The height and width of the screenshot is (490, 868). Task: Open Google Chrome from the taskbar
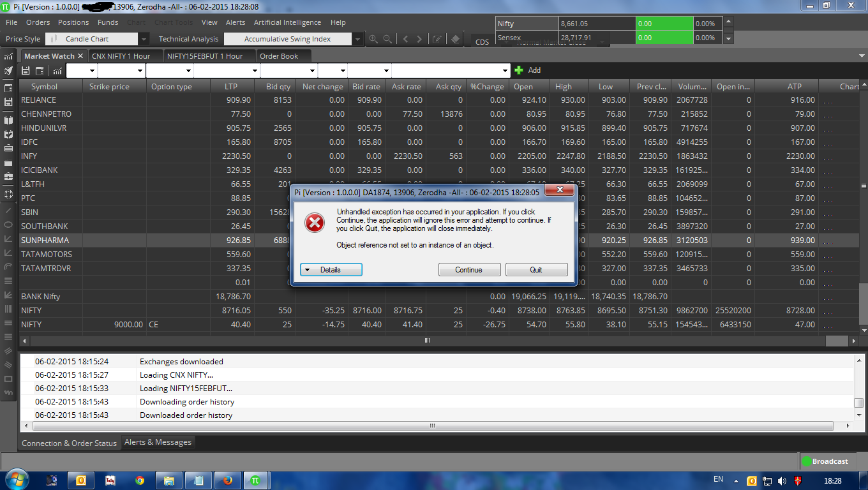coord(140,479)
